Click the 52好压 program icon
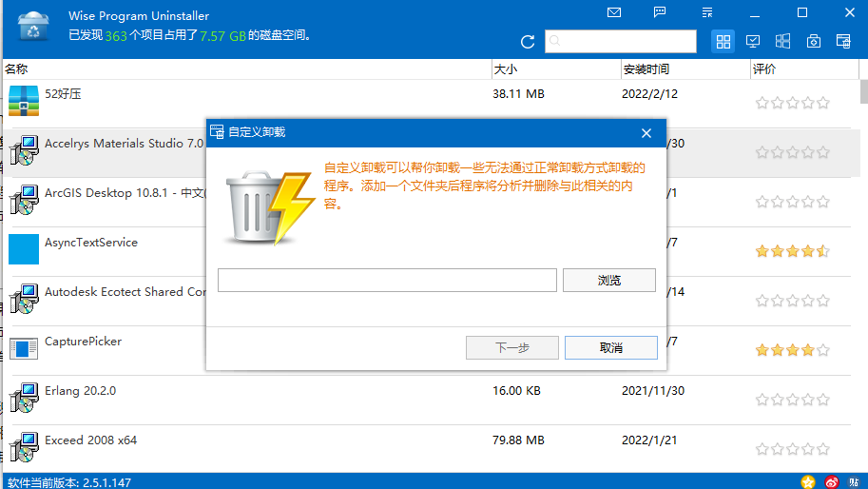This screenshot has height=489, width=868. point(24,101)
